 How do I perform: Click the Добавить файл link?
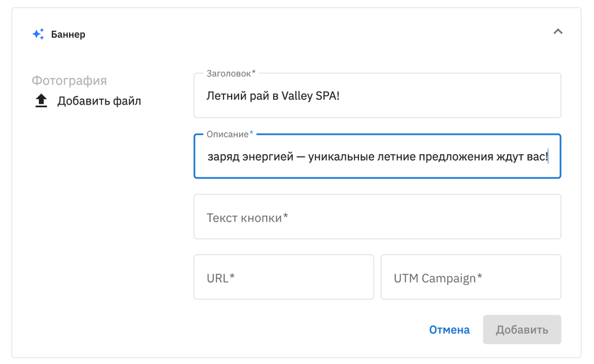click(99, 101)
